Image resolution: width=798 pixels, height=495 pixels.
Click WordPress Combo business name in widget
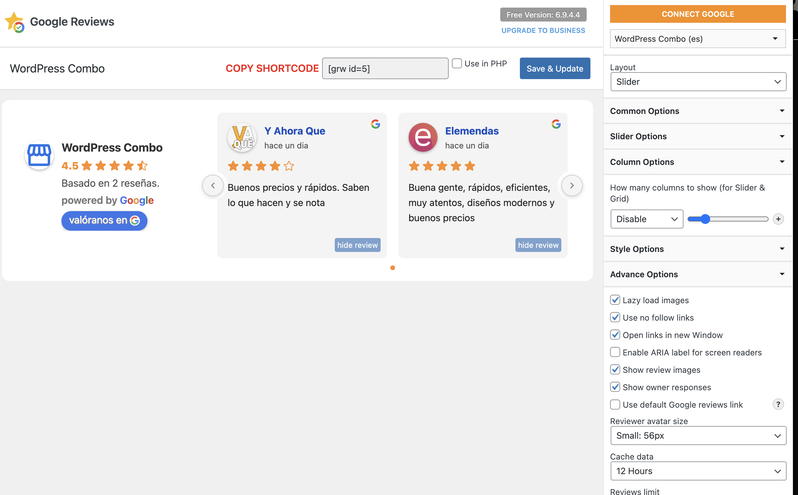pyautogui.click(x=112, y=148)
